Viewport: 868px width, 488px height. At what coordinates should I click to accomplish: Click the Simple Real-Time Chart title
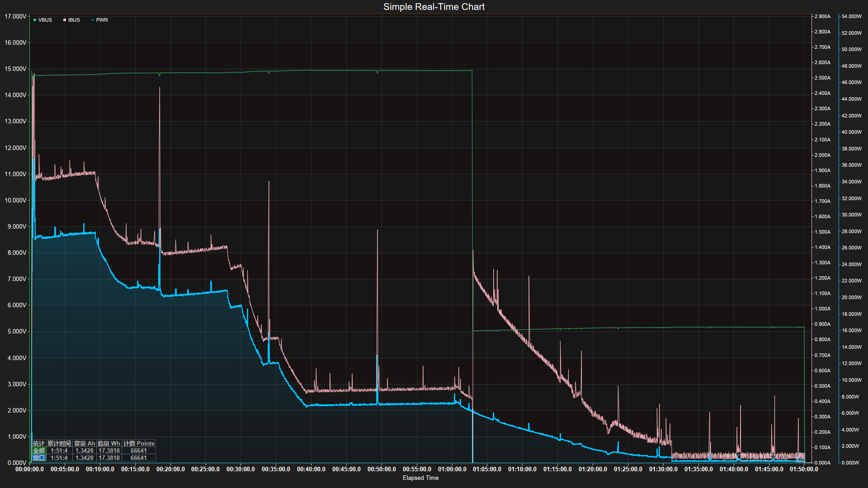434,7
